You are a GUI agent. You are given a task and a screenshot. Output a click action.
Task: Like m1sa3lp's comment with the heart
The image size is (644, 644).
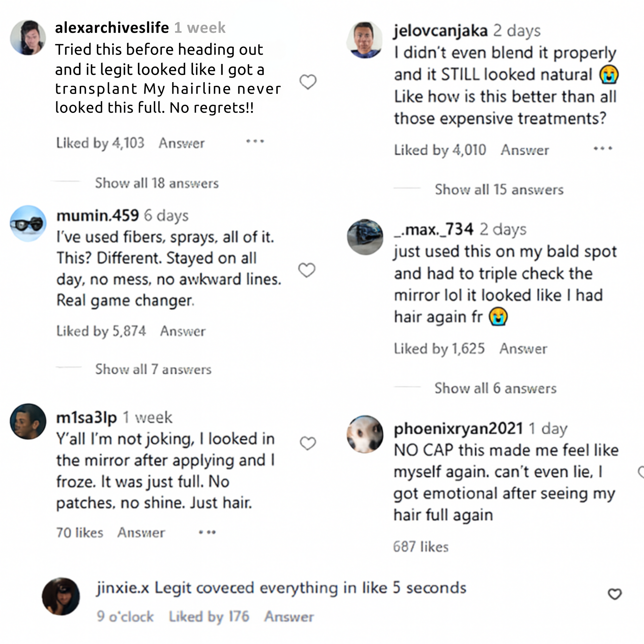pos(308,443)
